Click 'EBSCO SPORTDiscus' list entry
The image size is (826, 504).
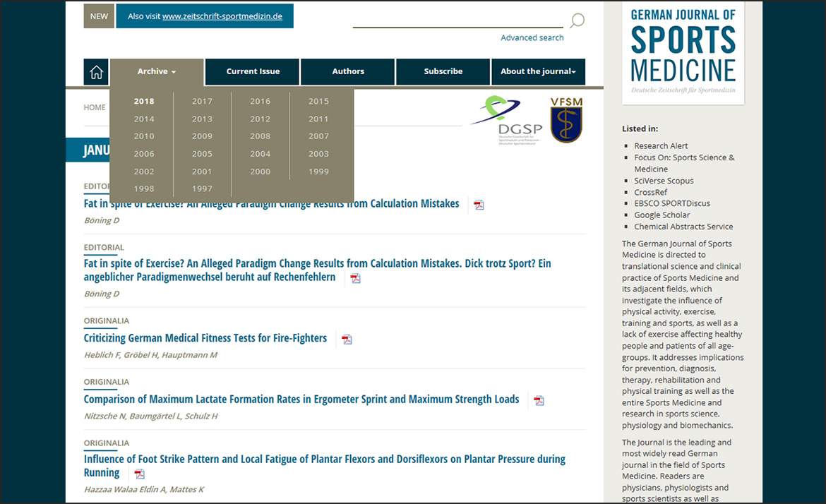(672, 203)
